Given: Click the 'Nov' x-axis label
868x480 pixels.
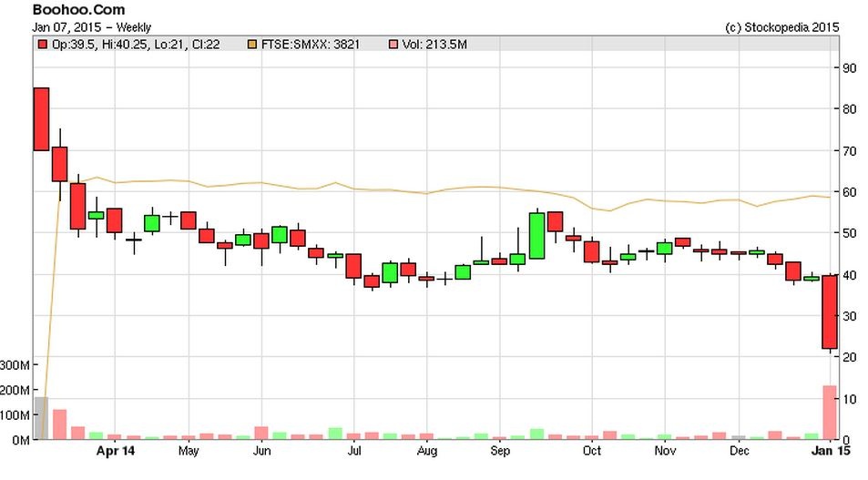Looking at the screenshot, I should [x=665, y=451].
